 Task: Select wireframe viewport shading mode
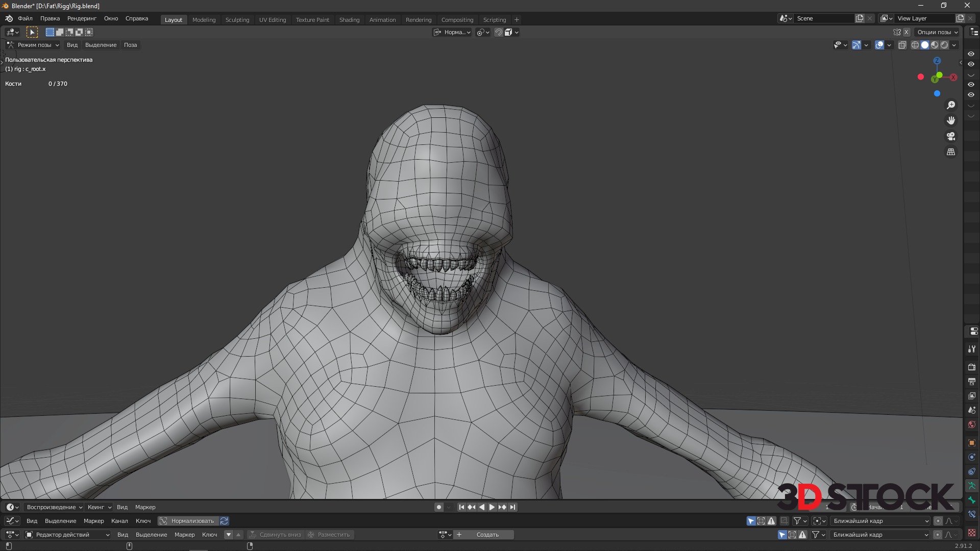(915, 45)
